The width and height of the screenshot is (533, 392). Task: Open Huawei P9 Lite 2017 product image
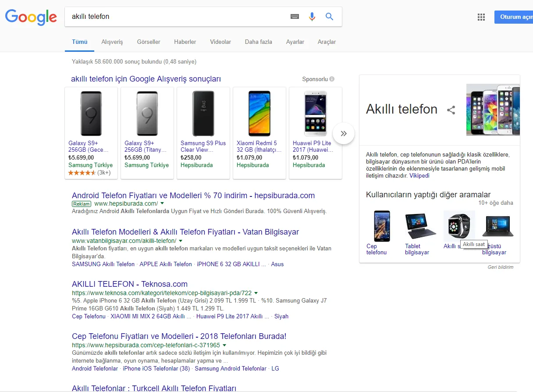tap(316, 114)
